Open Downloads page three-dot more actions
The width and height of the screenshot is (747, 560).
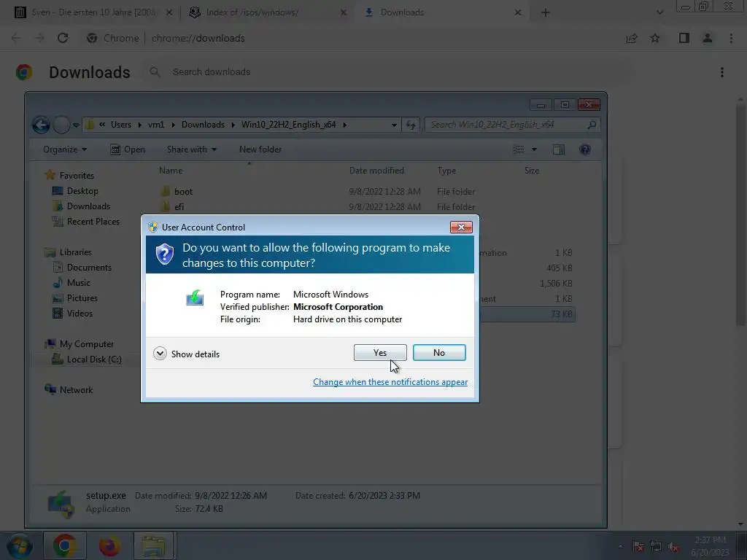(x=722, y=72)
